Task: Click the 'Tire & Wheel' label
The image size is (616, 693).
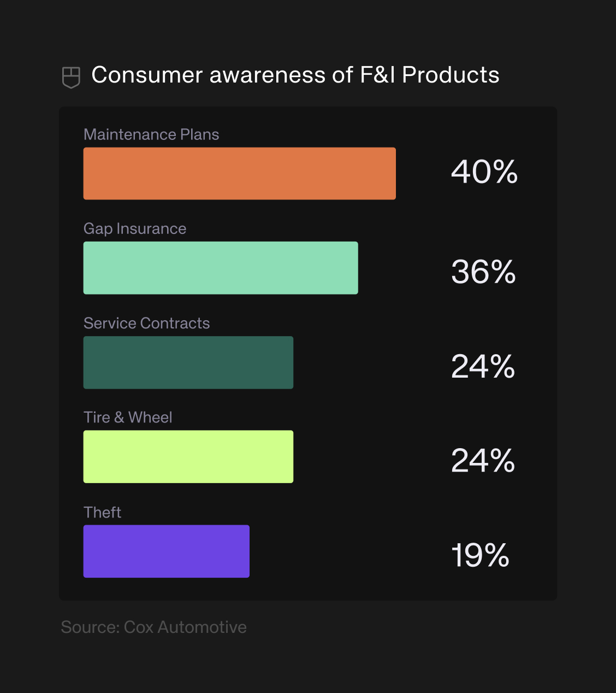Action: pyautogui.click(x=128, y=418)
